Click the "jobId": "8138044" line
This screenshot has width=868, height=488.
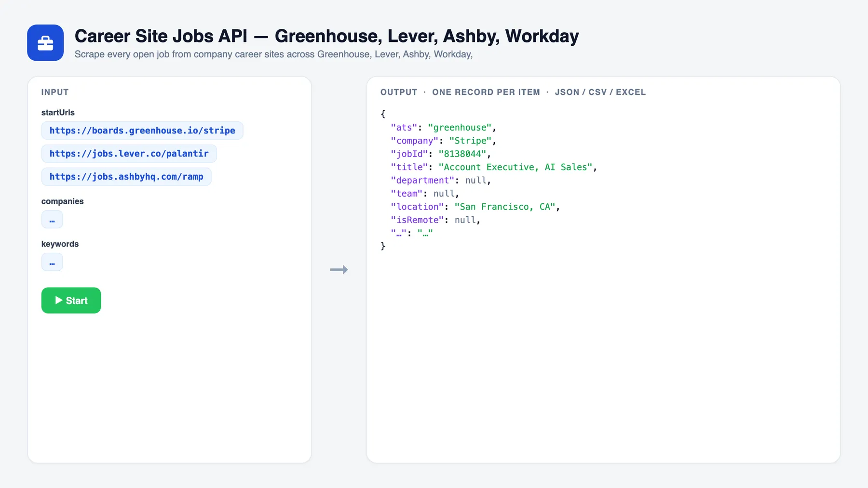tap(441, 154)
